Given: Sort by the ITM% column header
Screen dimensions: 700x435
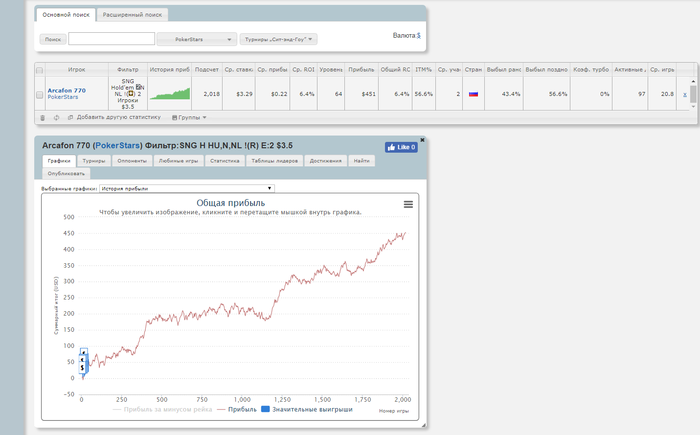Looking at the screenshot, I should tap(423, 70).
